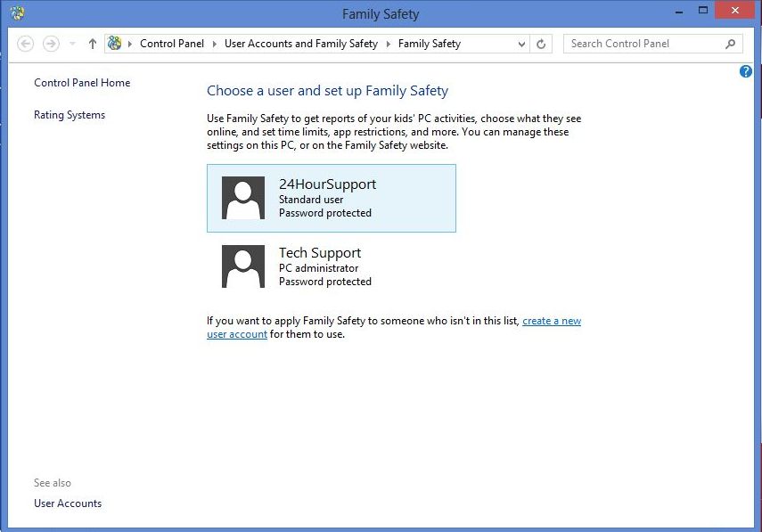Image resolution: width=762 pixels, height=532 pixels.
Task: Go up one level with Up arrow
Action: coord(93,44)
